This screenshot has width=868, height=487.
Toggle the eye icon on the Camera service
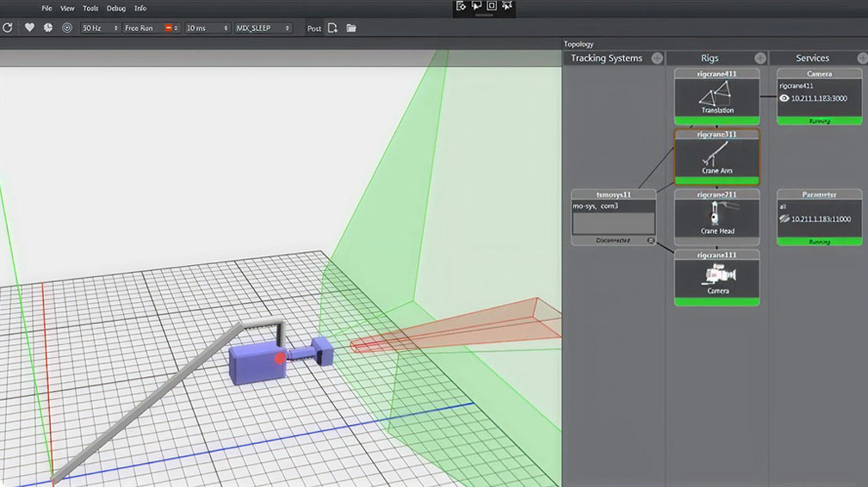coord(784,98)
